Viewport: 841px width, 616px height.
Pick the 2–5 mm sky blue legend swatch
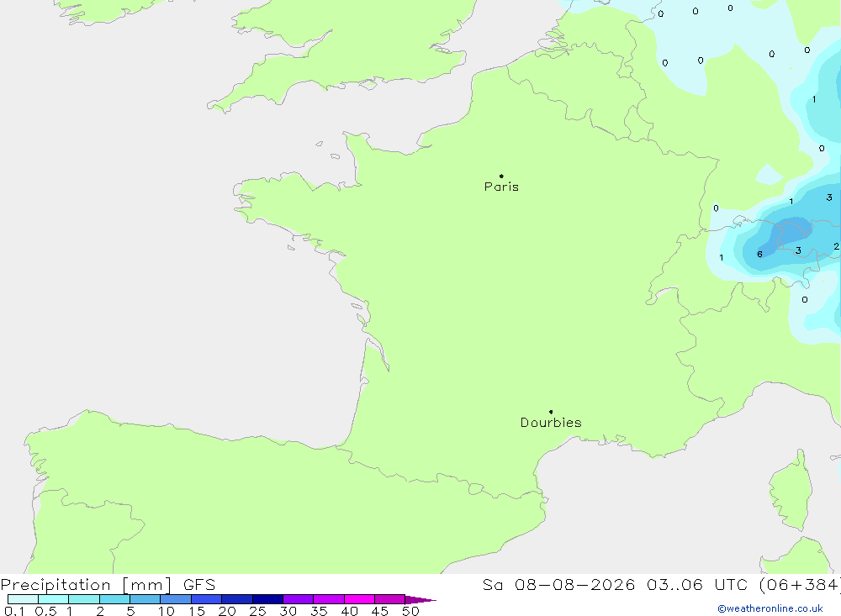[114, 599]
